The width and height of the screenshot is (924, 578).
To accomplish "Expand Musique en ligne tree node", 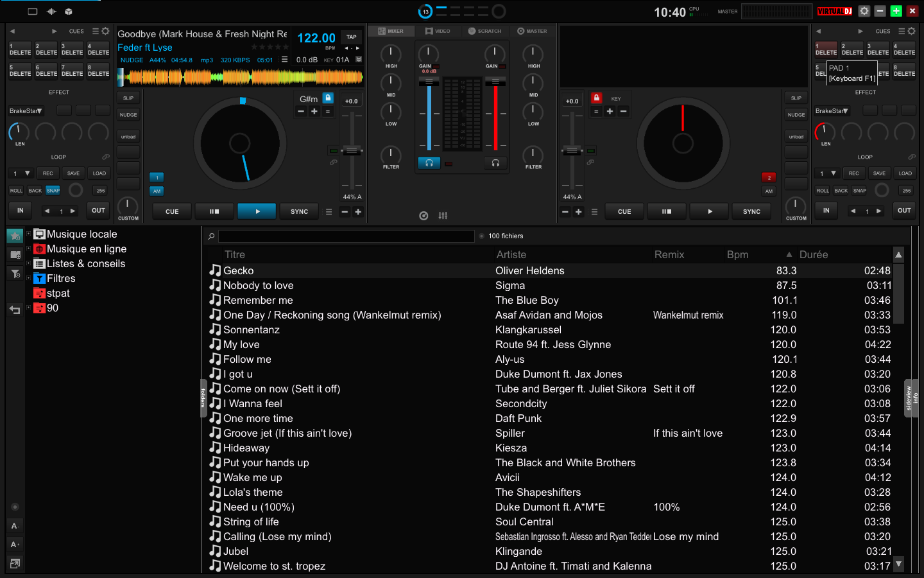I will pyautogui.click(x=28, y=249).
